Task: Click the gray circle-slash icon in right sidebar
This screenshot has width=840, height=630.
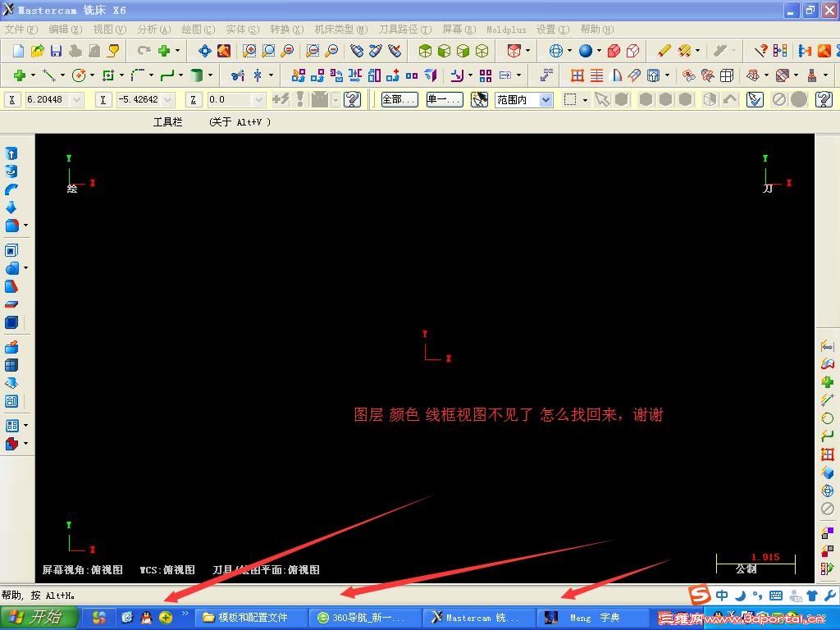Action: [827, 509]
